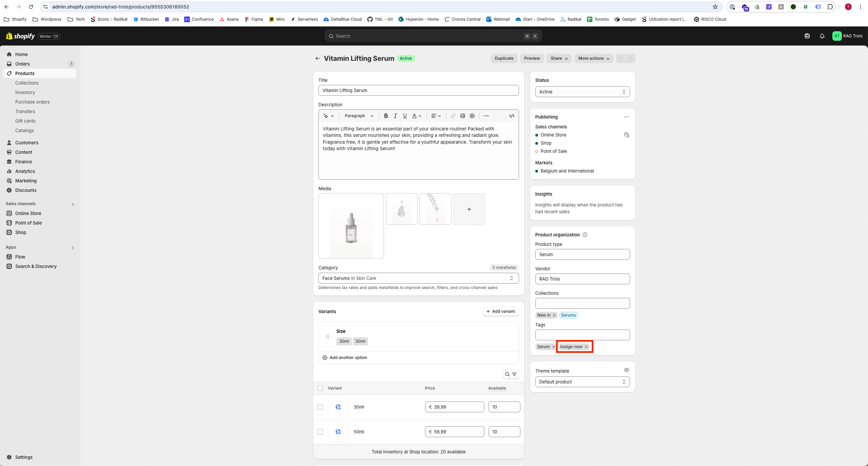
Task: Remove the Serum tag
Action: click(x=553, y=347)
